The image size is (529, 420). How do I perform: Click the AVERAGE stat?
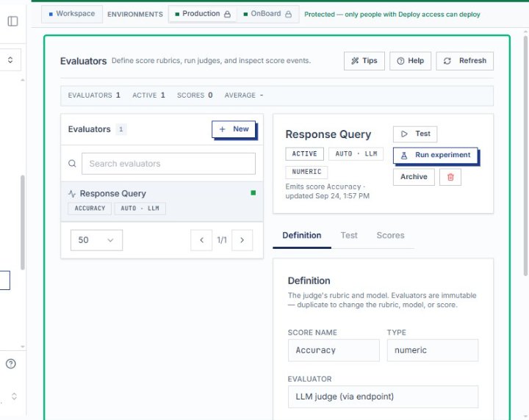click(244, 95)
